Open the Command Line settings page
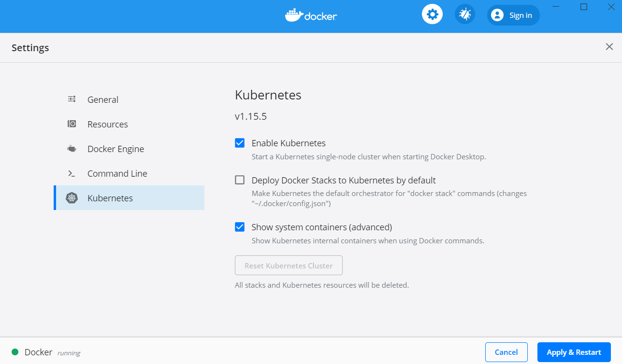This screenshot has width=622, height=364. coord(117,173)
